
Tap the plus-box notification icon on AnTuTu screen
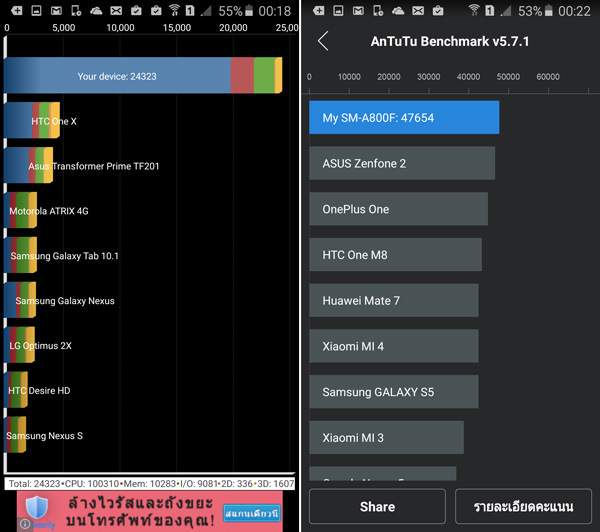pos(318,11)
